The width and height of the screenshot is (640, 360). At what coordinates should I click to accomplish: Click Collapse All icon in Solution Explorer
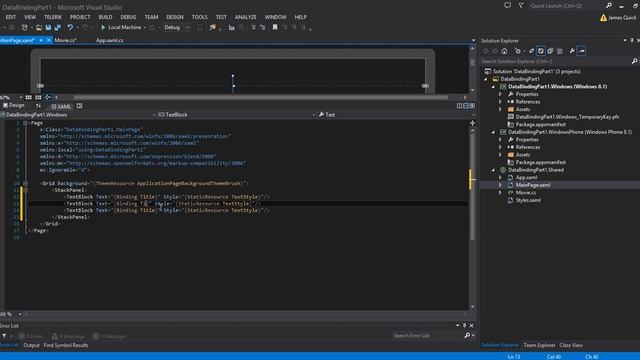point(550,51)
